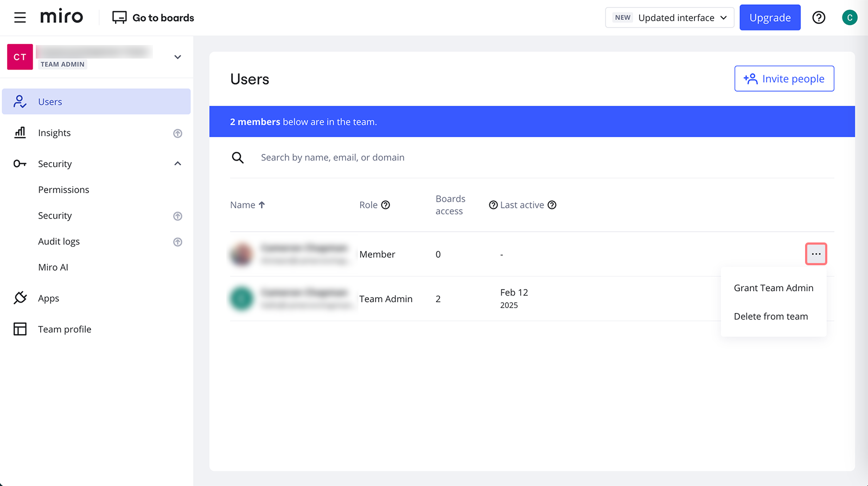The image size is (868, 486).
Task: Click the help icon after Last active
Action: pyautogui.click(x=552, y=205)
